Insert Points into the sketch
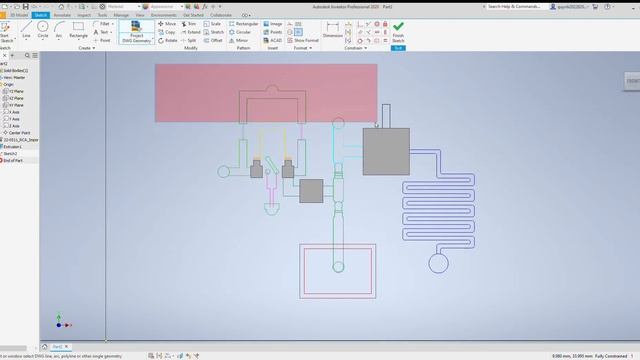 click(x=273, y=32)
